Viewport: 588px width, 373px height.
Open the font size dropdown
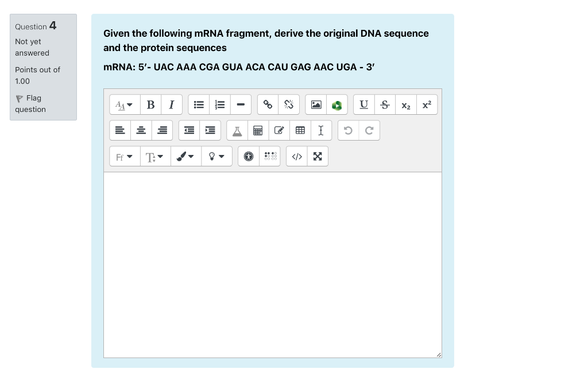point(156,156)
